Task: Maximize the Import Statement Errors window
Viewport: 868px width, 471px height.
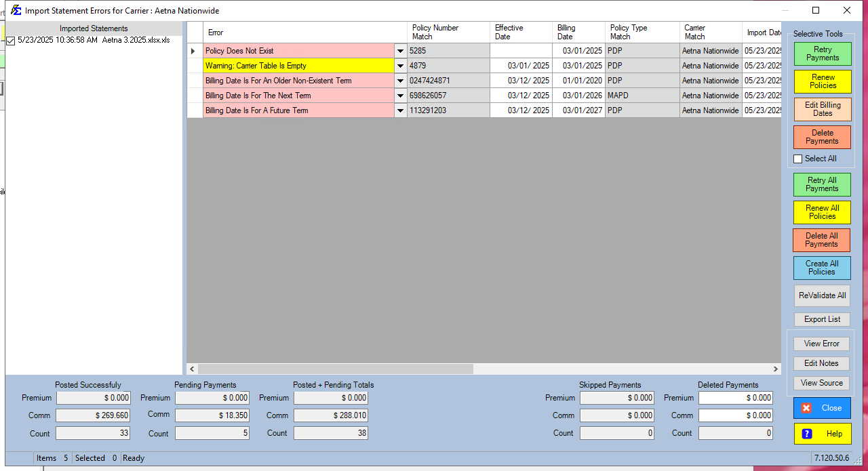Action: pyautogui.click(x=816, y=10)
